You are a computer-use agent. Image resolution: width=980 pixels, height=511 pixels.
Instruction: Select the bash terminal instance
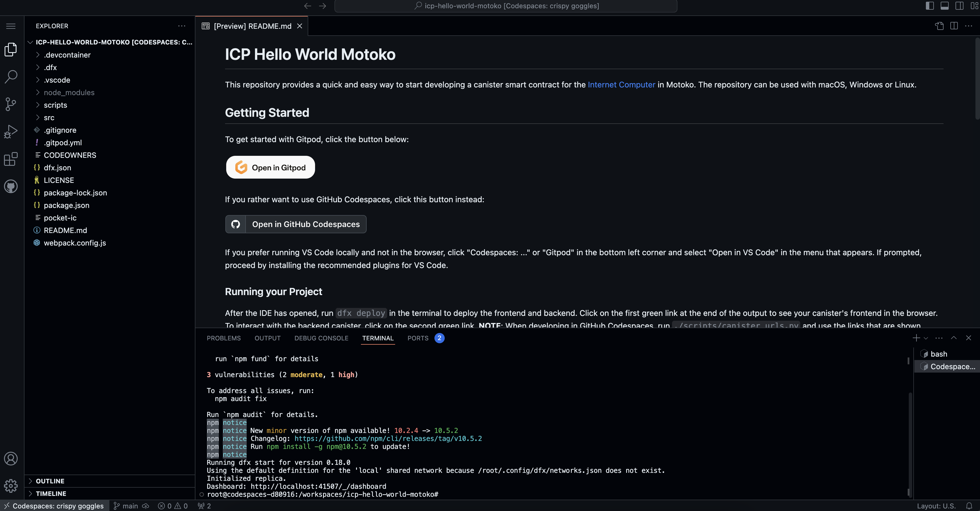(947, 354)
